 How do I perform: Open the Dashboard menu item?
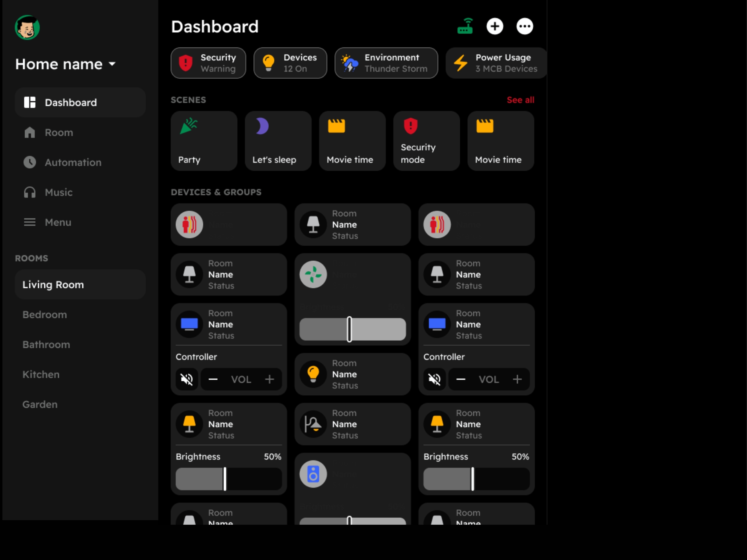tap(80, 102)
